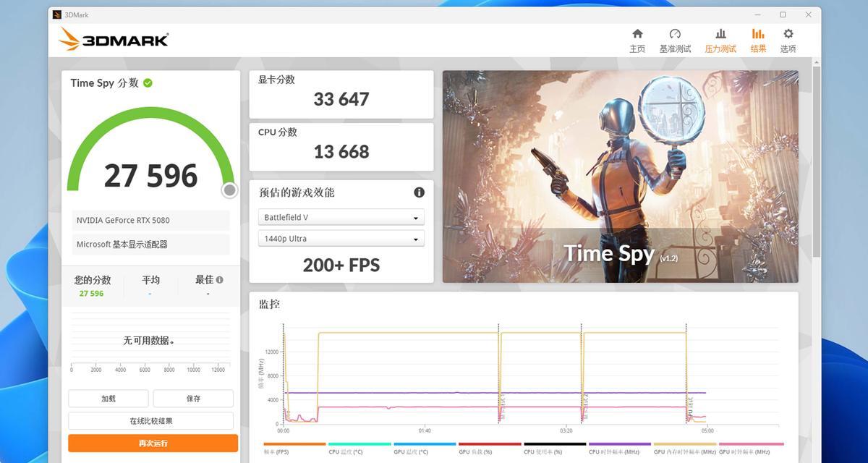The width and height of the screenshot is (868, 463).
Task: Click the 显卡分数 value 33 647
Action: click(x=341, y=99)
